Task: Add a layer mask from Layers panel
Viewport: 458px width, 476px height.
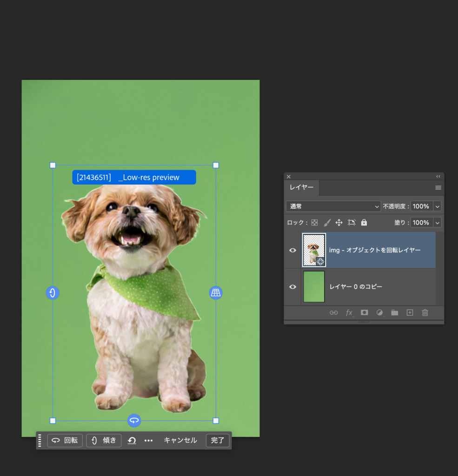Action: (365, 313)
